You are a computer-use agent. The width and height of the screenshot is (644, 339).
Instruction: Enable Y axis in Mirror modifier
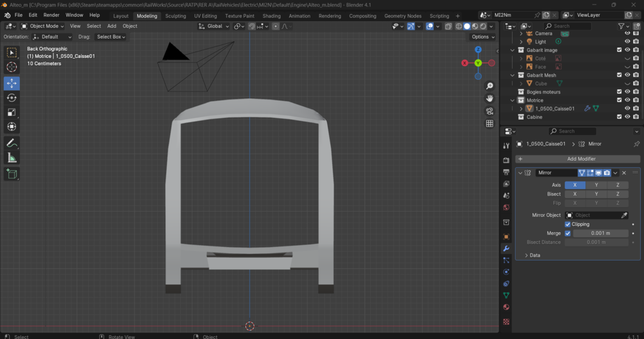596,185
